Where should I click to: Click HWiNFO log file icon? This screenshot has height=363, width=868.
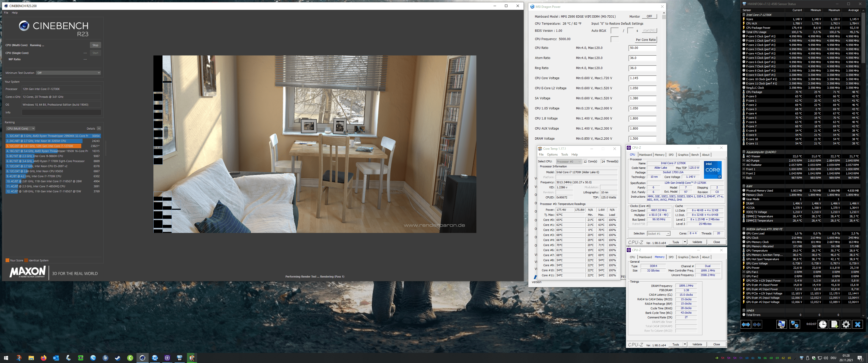(834, 324)
